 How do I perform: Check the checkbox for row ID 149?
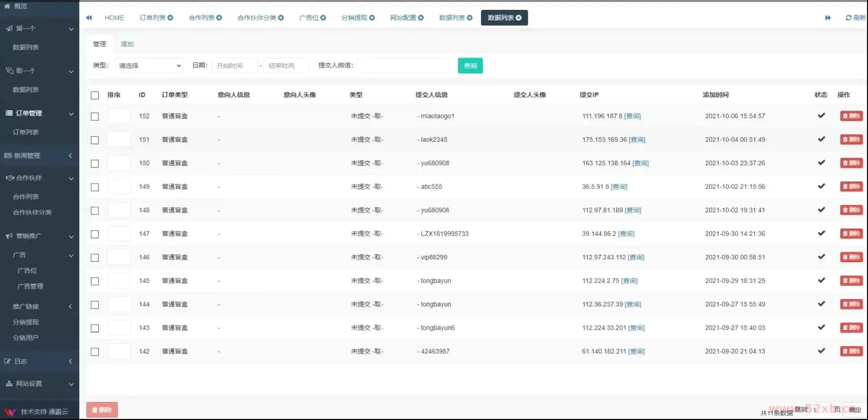coord(95,187)
